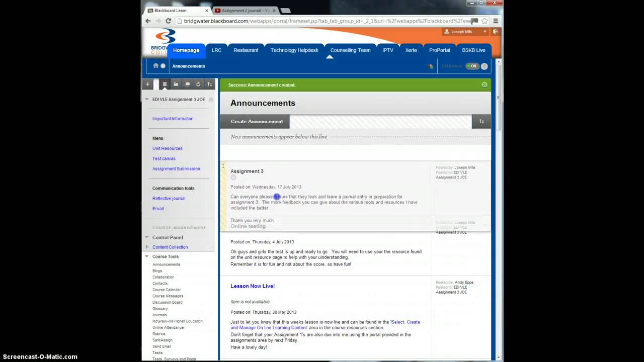Open the Restaurant tab
644x362 pixels.
click(246, 50)
